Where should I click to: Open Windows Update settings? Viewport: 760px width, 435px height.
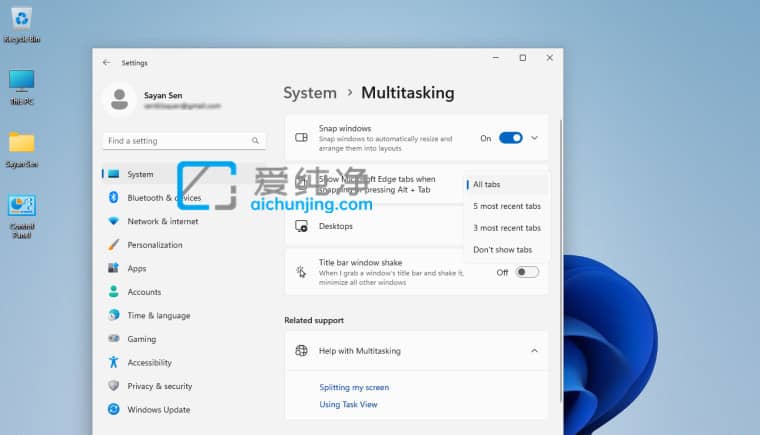(184, 409)
